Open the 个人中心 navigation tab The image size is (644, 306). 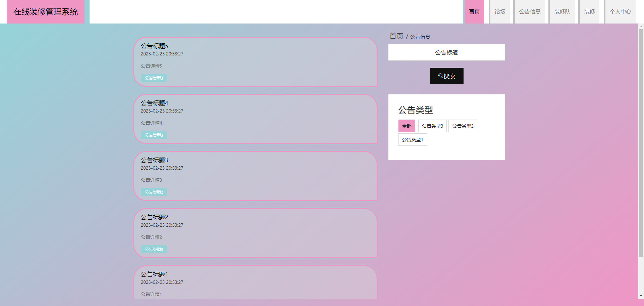coord(620,12)
